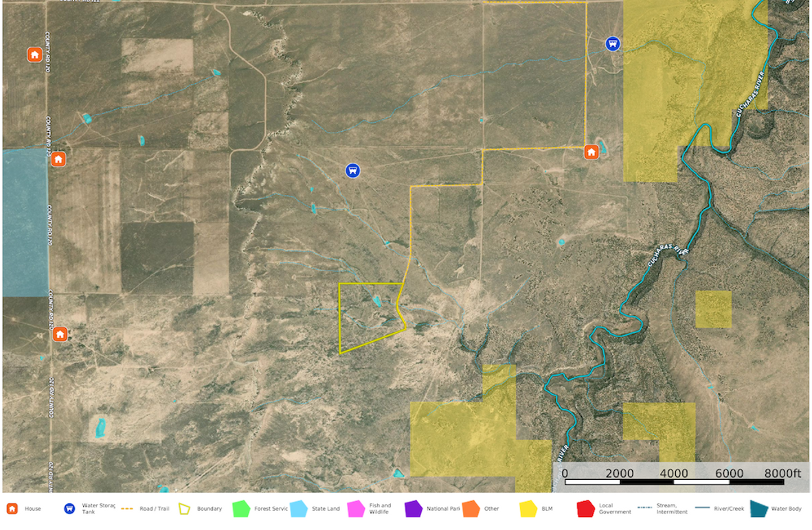
Task: Click the Road / Trail legend entry
Action: point(127,509)
